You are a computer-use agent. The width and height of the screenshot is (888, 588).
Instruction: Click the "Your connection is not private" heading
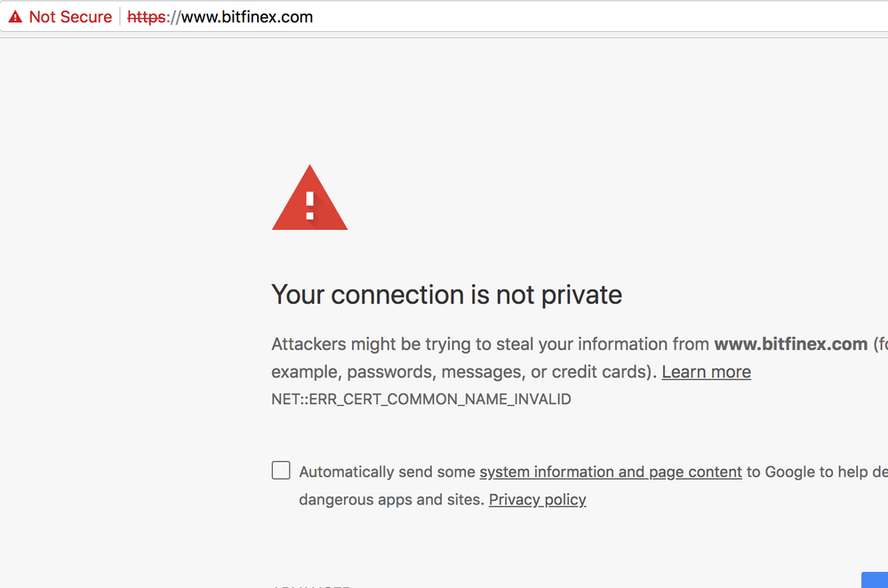pyautogui.click(x=446, y=294)
